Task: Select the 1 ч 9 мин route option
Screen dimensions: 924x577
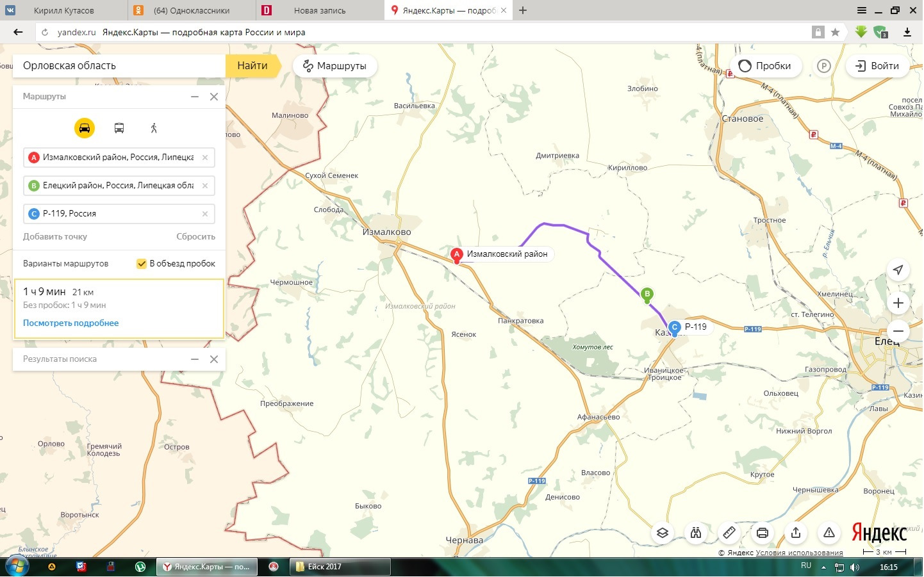Action: [x=119, y=309]
